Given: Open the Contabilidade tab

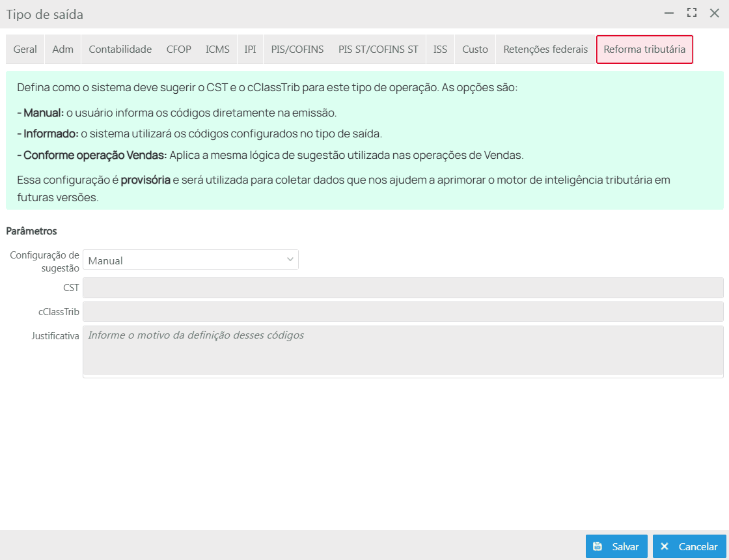Looking at the screenshot, I should point(120,49).
